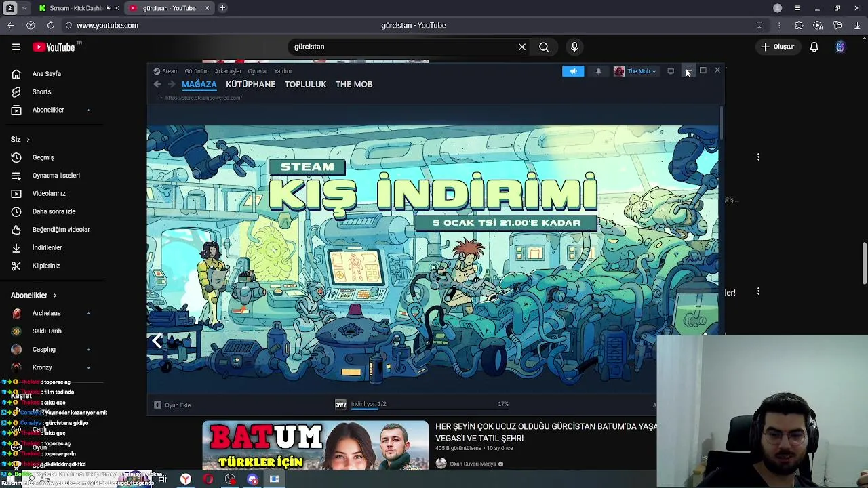Open the Yardım menu in Steam
Image resolution: width=868 pixels, height=488 pixels.
tap(283, 71)
